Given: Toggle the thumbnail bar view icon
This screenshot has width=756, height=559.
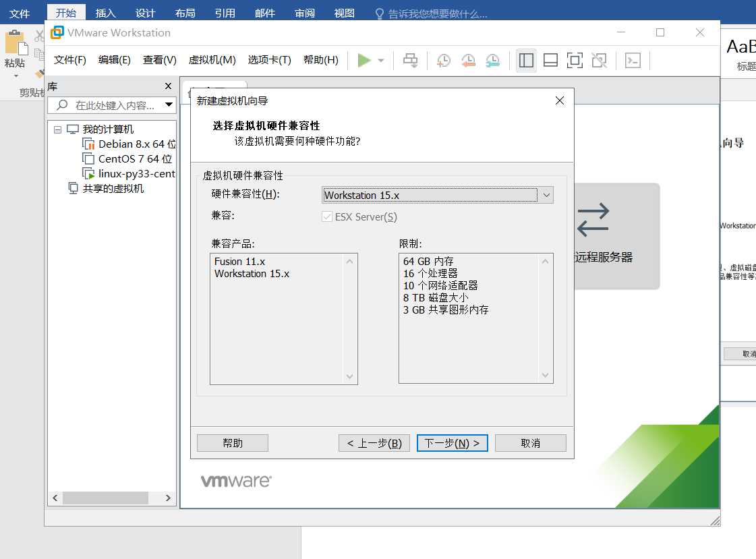Looking at the screenshot, I should pyautogui.click(x=550, y=60).
